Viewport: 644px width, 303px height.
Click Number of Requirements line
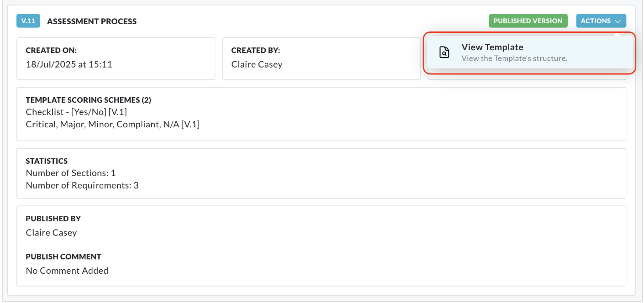[x=82, y=185]
